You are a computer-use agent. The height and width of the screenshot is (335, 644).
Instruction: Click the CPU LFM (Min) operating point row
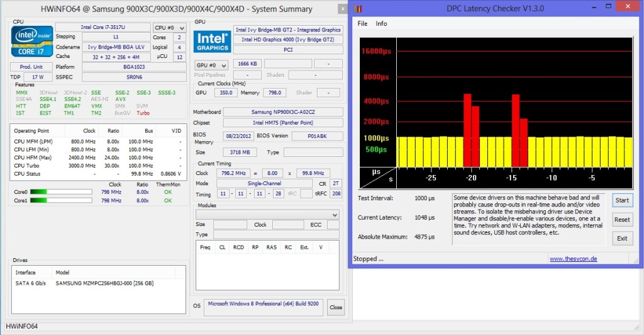(97, 150)
